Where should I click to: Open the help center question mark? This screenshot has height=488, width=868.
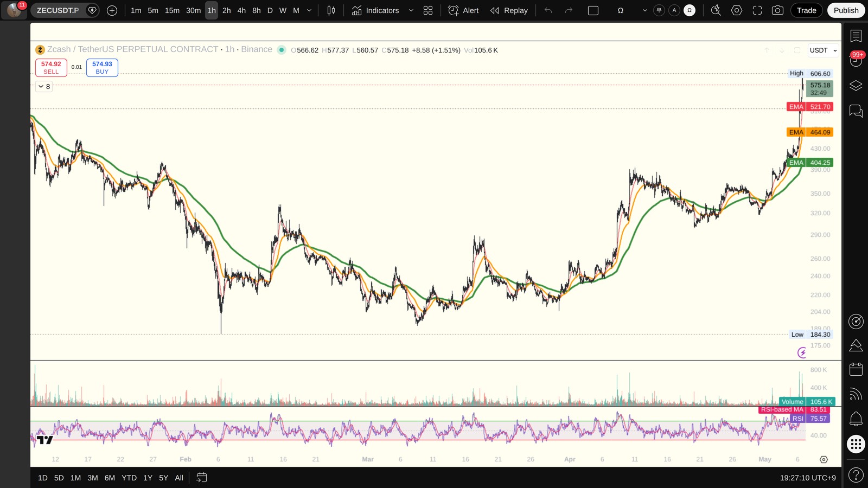click(x=856, y=476)
